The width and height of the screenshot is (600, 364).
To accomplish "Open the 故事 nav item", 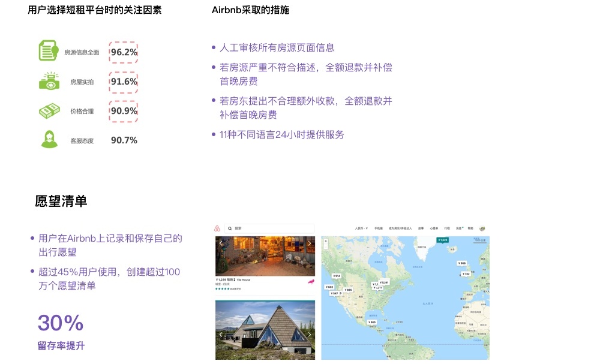I will click(x=421, y=228).
